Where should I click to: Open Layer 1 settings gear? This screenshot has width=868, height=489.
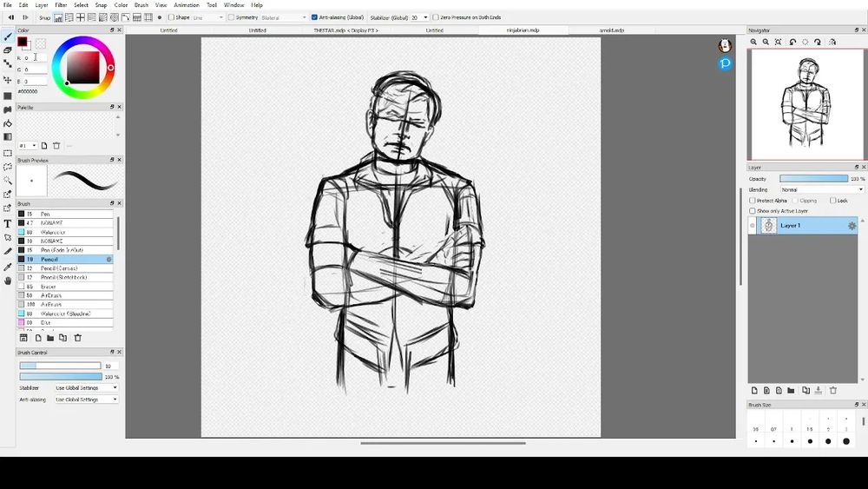pyautogui.click(x=852, y=226)
